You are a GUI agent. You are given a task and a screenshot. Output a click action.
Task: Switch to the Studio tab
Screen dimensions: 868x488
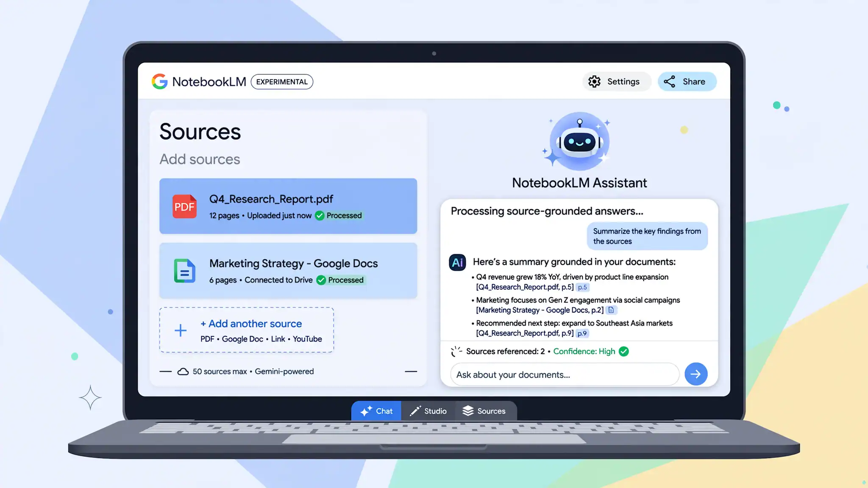tap(428, 411)
